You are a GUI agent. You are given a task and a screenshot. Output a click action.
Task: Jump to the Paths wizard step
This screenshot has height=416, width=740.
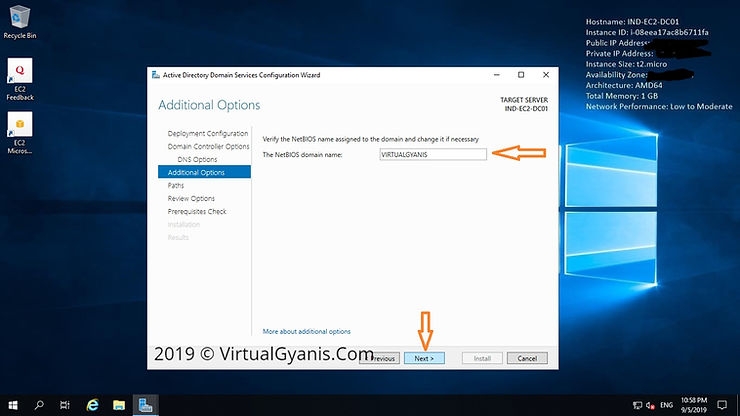(x=176, y=185)
